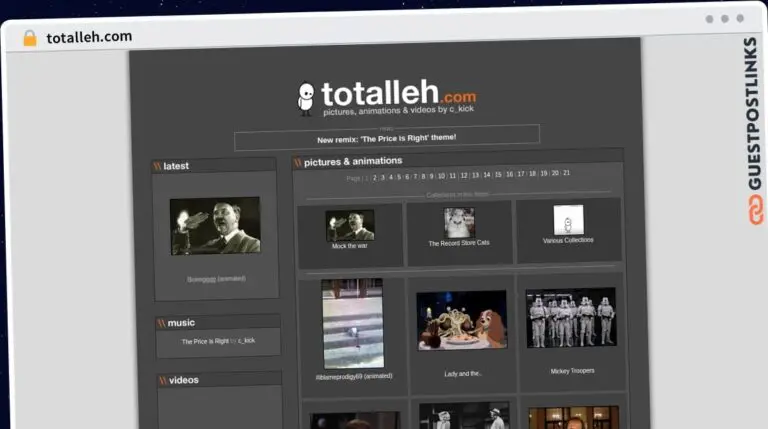Click the 'latest' section header
Image resolution: width=768 pixels, height=429 pixels.
(x=176, y=166)
